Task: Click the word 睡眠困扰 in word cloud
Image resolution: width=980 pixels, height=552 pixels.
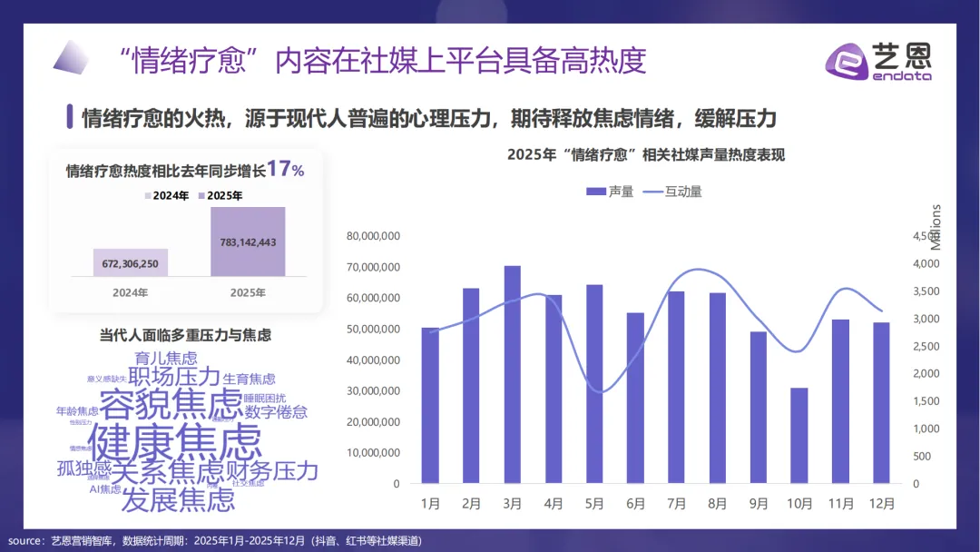Action: pyautogui.click(x=264, y=399)
